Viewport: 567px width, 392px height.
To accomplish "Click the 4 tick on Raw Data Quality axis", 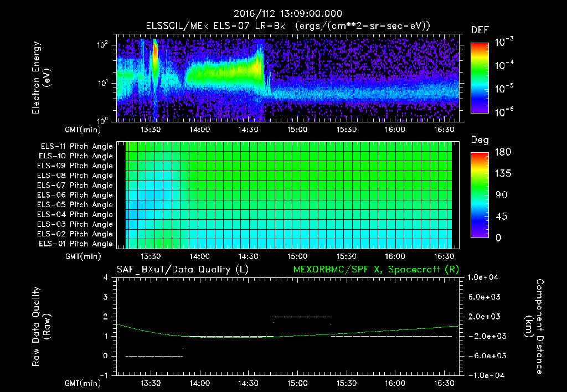I will (x=106, y=278).
